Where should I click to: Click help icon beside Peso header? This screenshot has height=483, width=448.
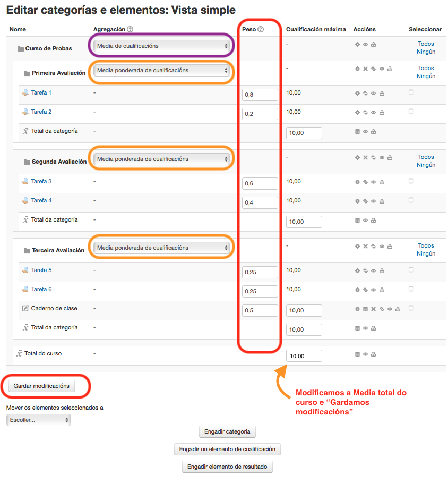(x=261, y=30)
